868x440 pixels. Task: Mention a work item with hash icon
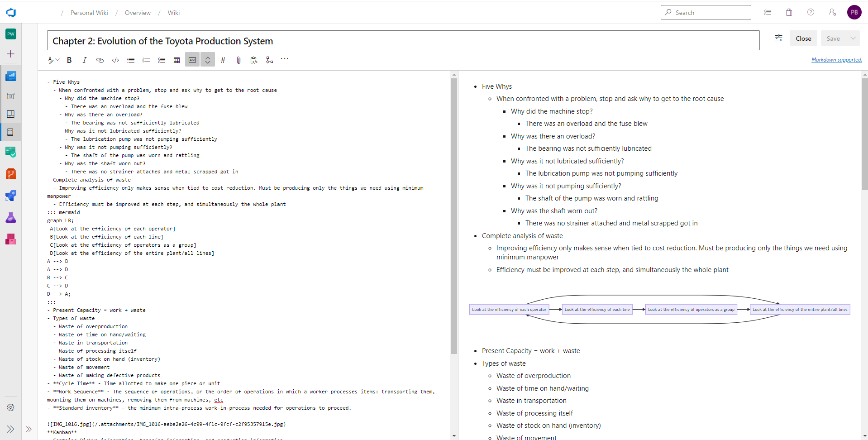point(223,60)
